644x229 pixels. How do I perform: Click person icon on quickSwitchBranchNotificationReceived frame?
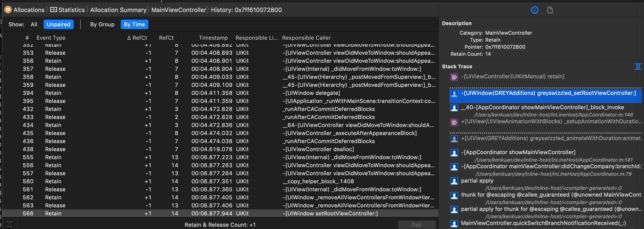[454, 223]
